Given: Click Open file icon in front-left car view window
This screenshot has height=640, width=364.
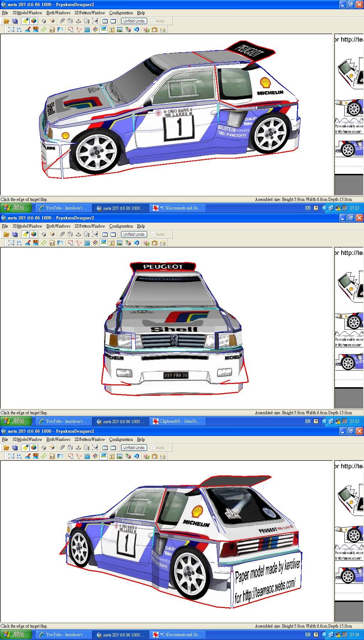Looking at the screenshot, I should [x=6, y=21].
